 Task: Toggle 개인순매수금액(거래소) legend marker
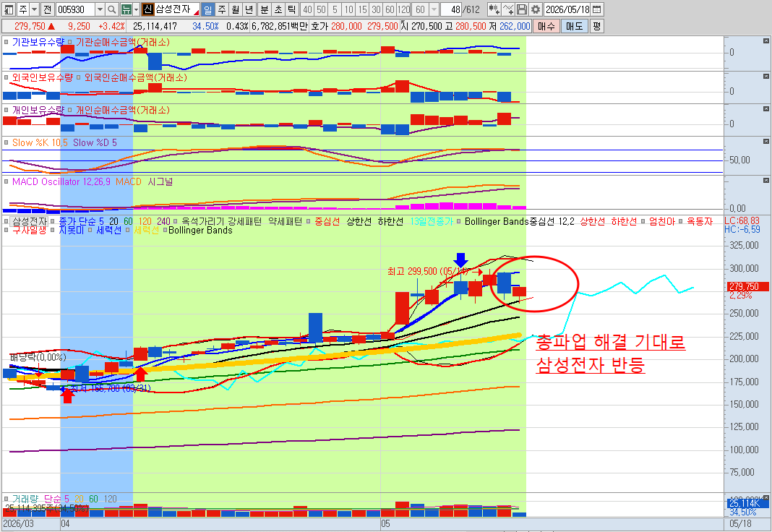(69, 111)
